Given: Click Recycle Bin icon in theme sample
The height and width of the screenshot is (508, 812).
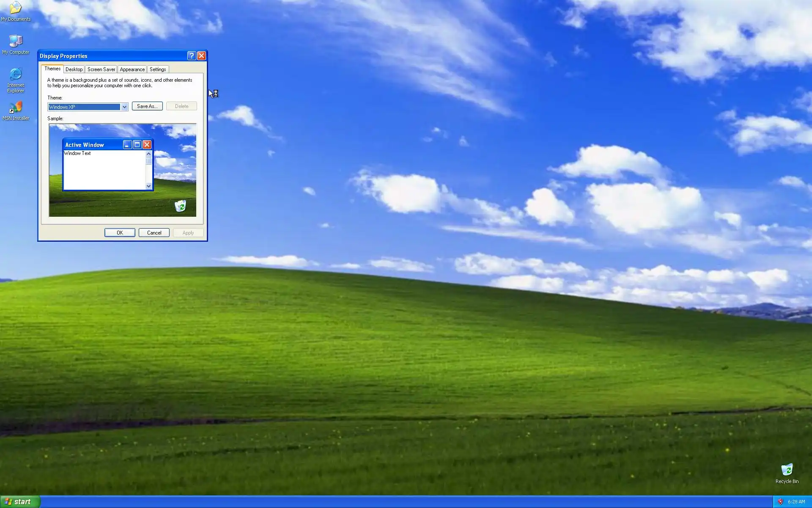Looking at the screenshot, I should pyautogui.click(x=181, y=206).
